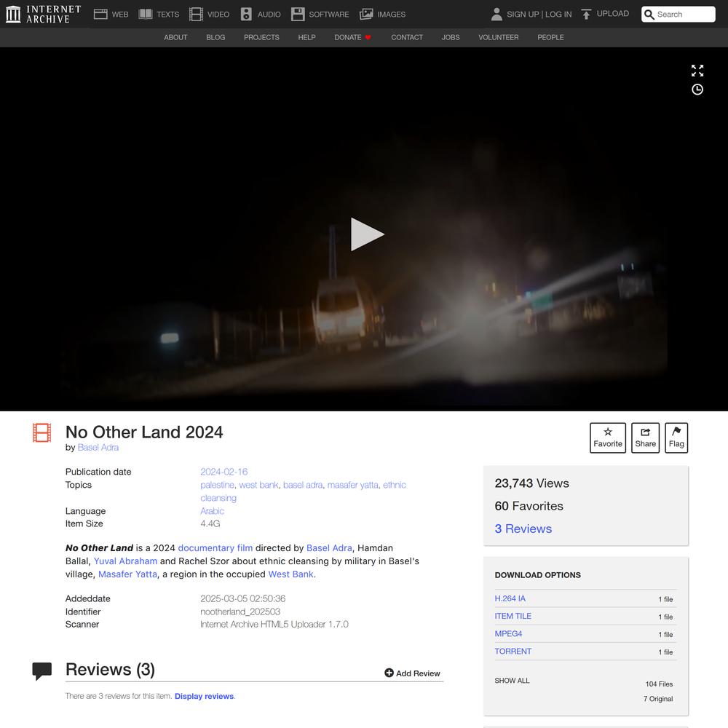The image size is (728, 728).
Task: Open the ethnic cleansing topic link
Action: click(394, 485)
